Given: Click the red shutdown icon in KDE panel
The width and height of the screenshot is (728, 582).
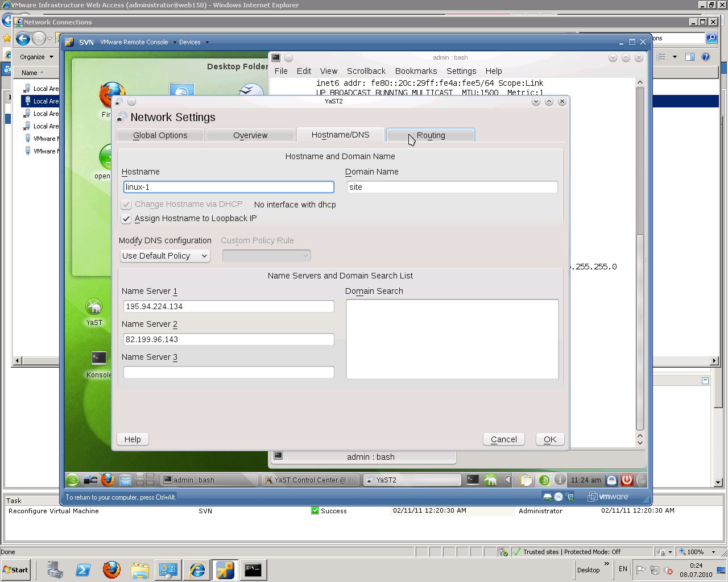Looking at the screenshot, I should click(x=627, y=480).
